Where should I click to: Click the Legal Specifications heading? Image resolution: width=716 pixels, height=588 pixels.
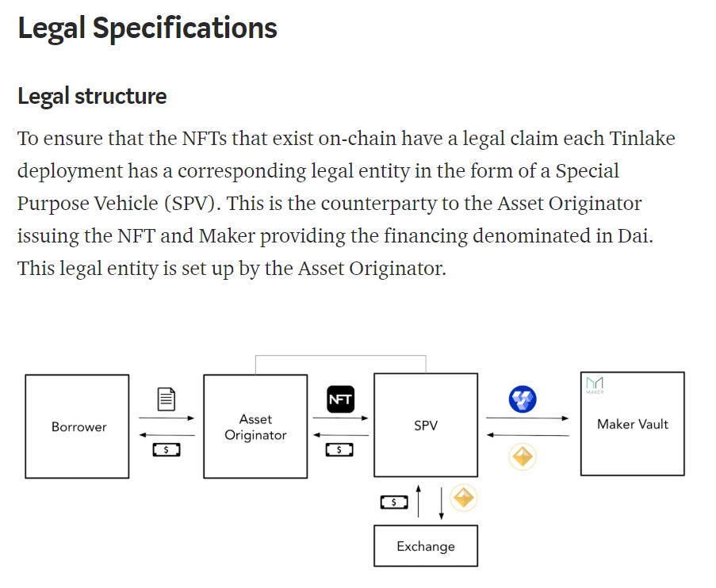[x=147, y=29]
